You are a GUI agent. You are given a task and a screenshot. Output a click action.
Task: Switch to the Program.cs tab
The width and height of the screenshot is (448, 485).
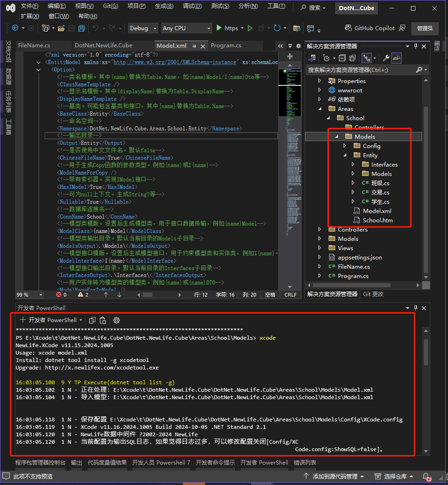click(226, 45)
